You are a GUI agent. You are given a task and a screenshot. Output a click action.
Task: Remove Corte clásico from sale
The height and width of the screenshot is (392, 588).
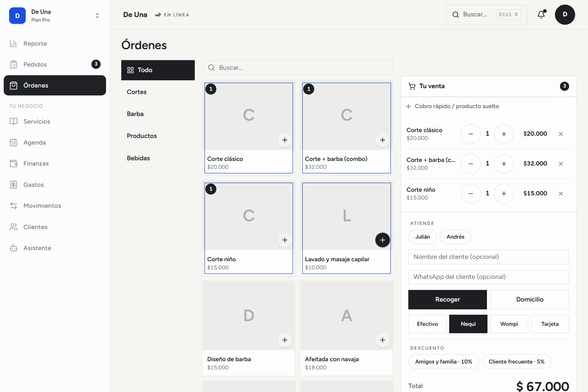point(561,134)
